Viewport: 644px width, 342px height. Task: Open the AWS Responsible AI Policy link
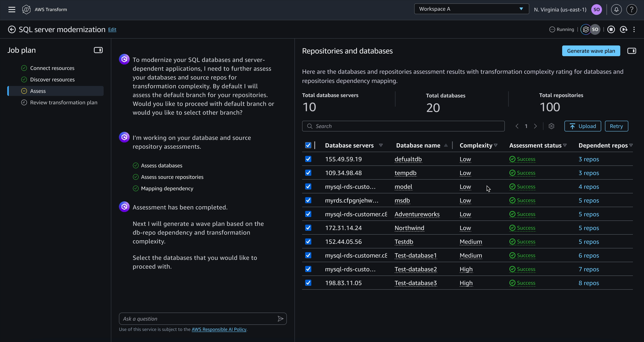pyautogui.click(x=219, y=329)
